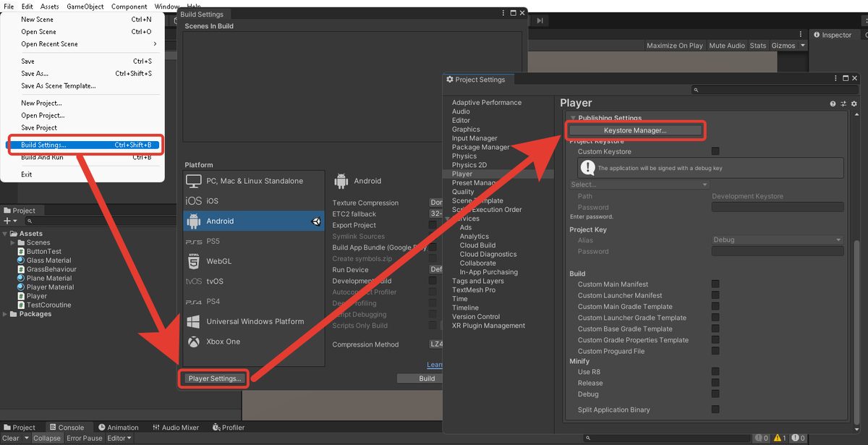Toggle Mute Audio in Game view
This screenshot has height=445, width=868.
point(727,46)
